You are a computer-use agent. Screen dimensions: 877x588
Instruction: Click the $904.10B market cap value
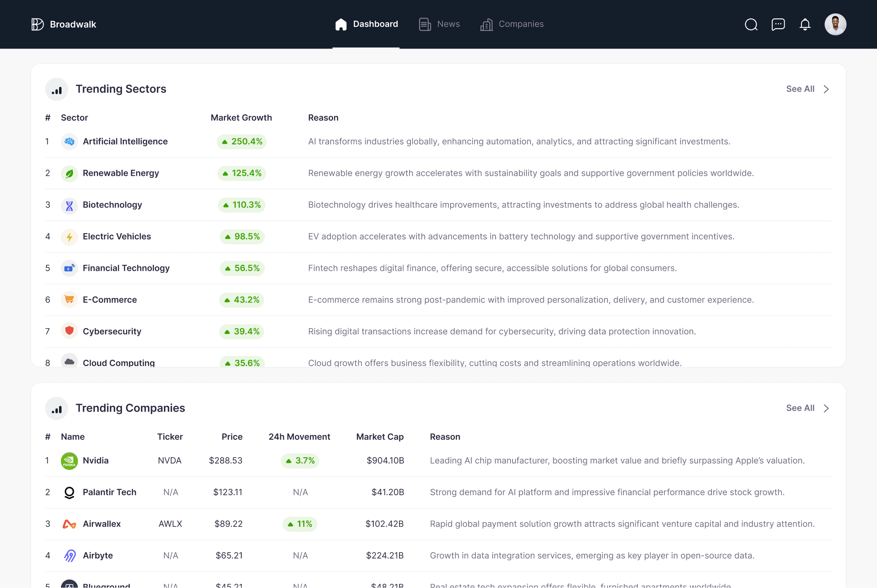386,460
